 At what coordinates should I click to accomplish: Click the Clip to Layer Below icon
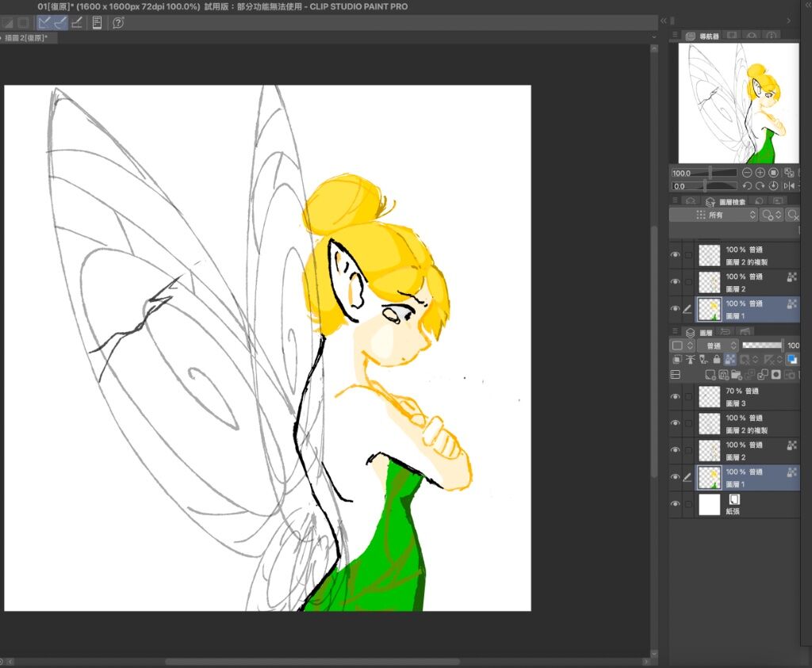(677, 359)
